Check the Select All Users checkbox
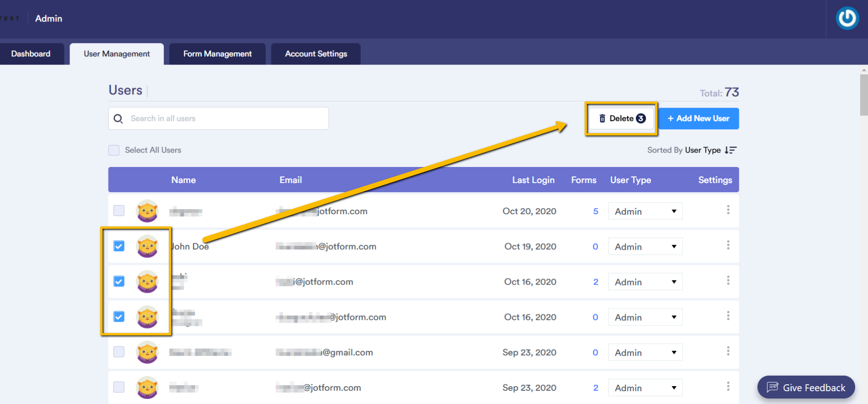Viewport: 868px width, 404px height. (x=114, y=150)
